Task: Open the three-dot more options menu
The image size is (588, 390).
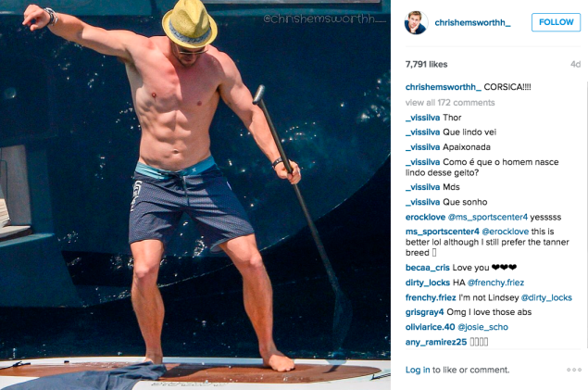Action: tap(574, 370)
